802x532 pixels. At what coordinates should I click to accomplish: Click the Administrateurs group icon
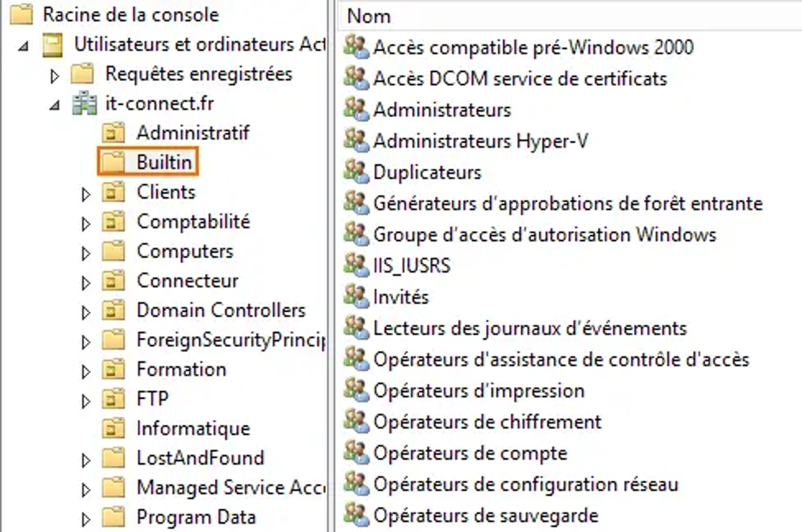pyautogui.click(x=357, y=109)
